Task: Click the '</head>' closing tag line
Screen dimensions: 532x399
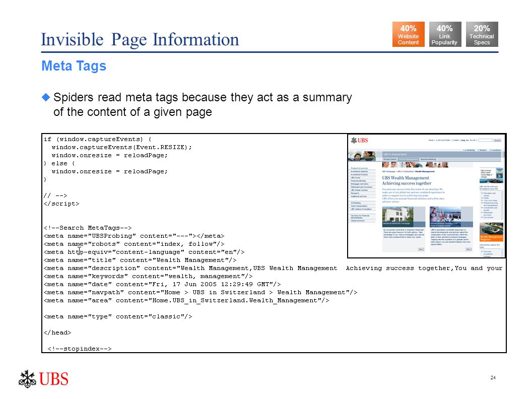Action: pos(57,333)
